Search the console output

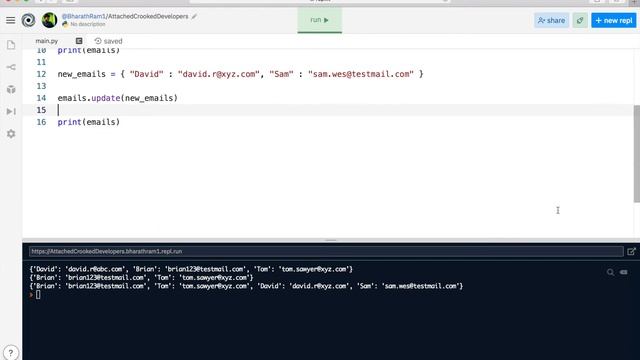point(610,272)
